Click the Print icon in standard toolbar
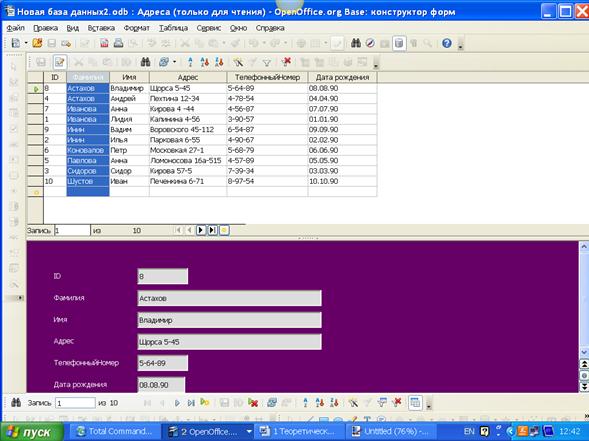This screenshot has width=589, height=441. [118, 43]
